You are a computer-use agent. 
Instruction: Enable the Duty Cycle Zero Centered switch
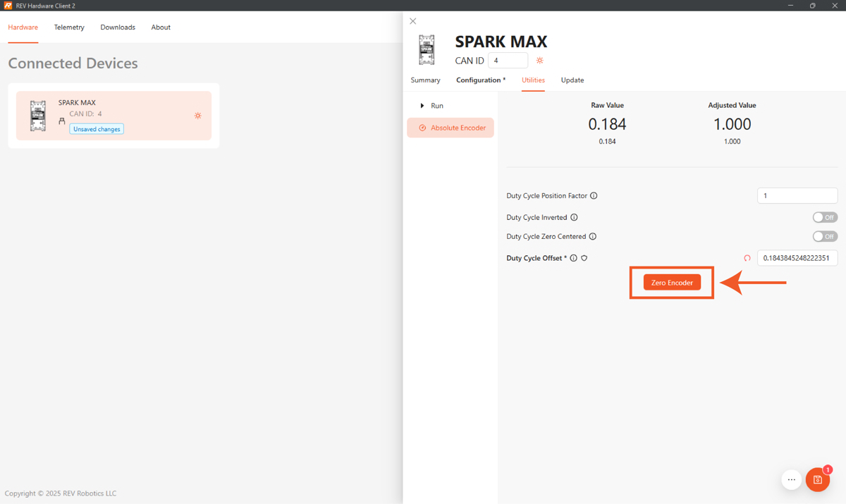coord(824,236)
